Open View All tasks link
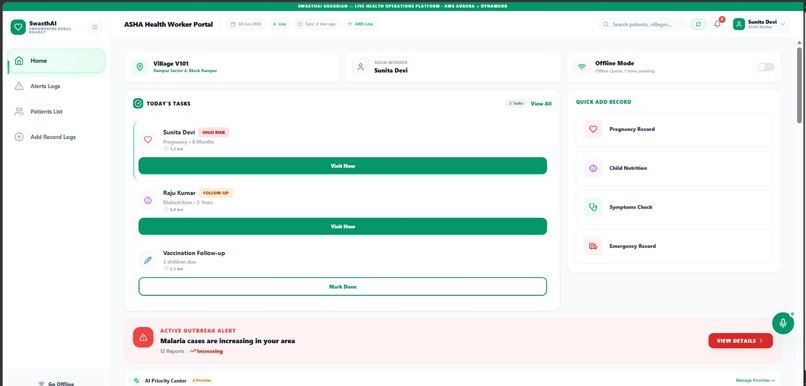 click(541, 104)
